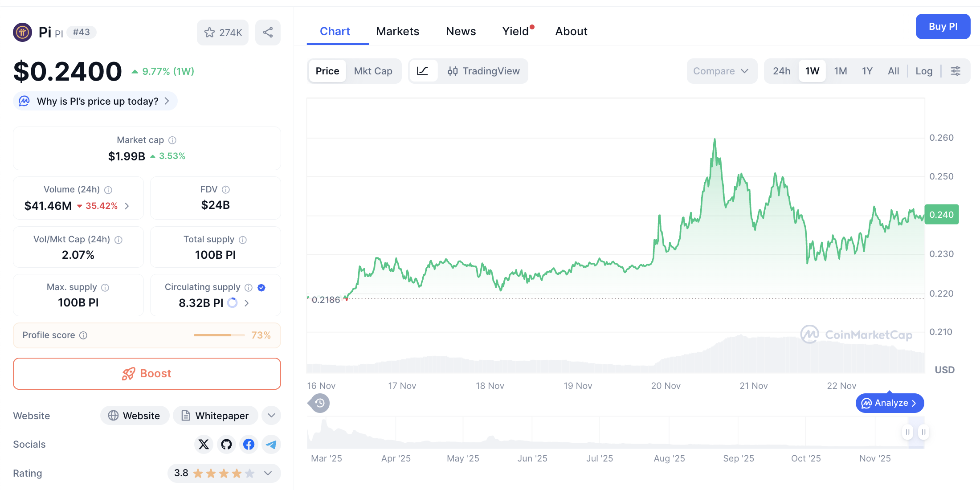Image resolution: width=980 pixels, height=490 pixels.
Task: Click the Buy PI button
Action: 943,26
